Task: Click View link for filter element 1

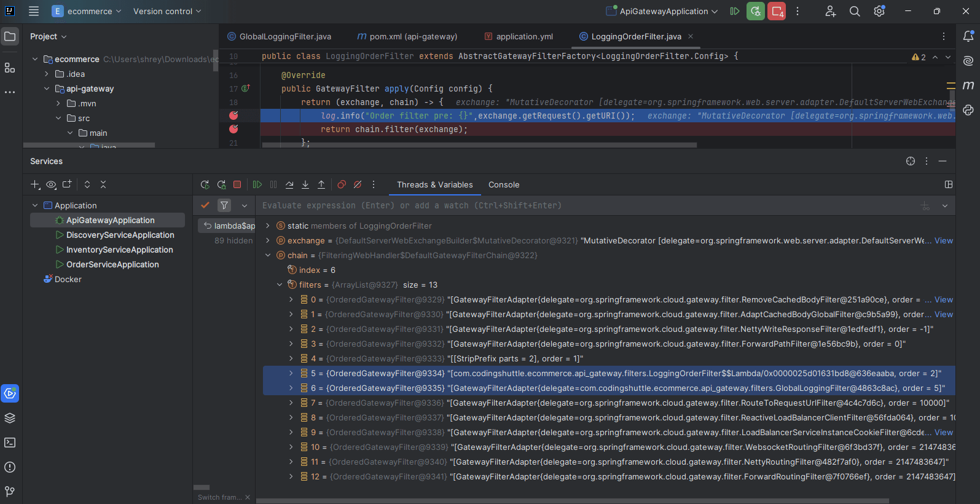Action: click(x=944, y=314)
